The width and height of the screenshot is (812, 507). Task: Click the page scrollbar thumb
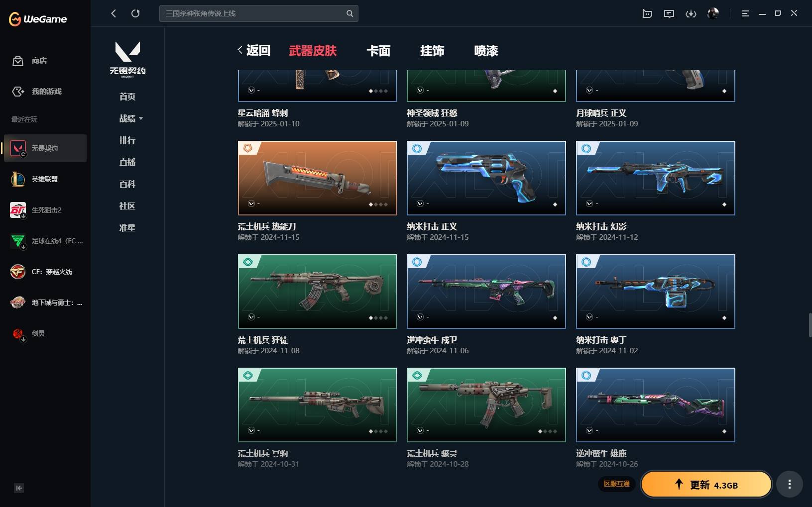(x=810, y=325)
